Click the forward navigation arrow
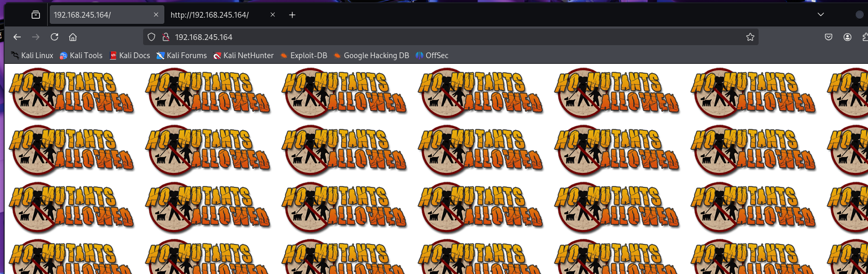The width and height of the screenshot is (868, 274). pyautogui.click(x=36, y=37)
